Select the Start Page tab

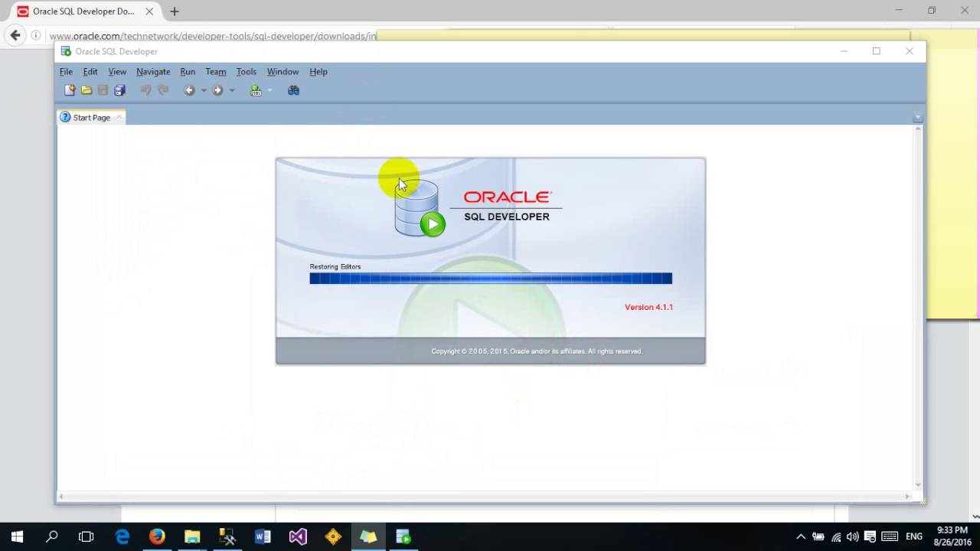click(91, 118)
